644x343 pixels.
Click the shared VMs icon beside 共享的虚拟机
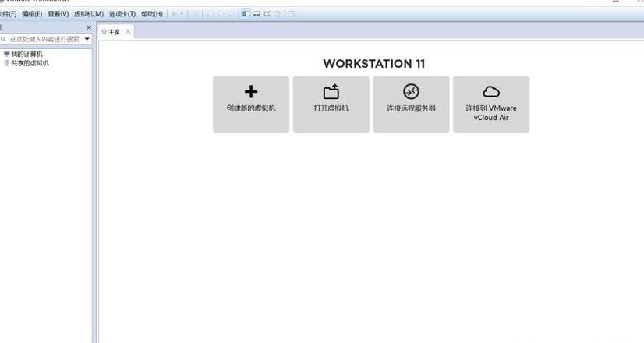(x=6, y=63)
